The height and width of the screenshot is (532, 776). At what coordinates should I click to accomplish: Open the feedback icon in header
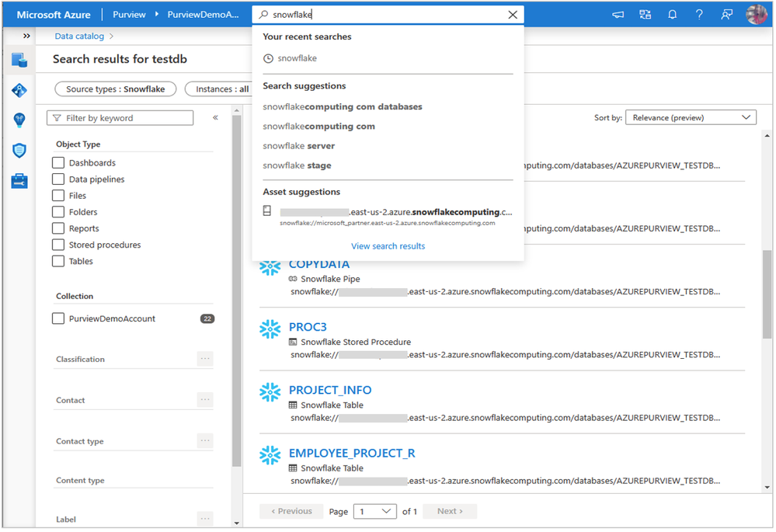[726, 15]
